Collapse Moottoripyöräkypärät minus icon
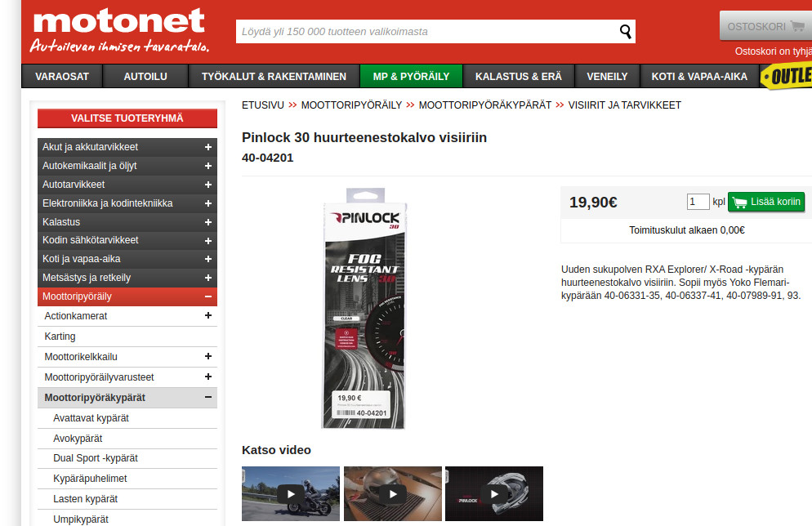The height and width of the screenshot is (526, 812). click(x=208, y=397)
